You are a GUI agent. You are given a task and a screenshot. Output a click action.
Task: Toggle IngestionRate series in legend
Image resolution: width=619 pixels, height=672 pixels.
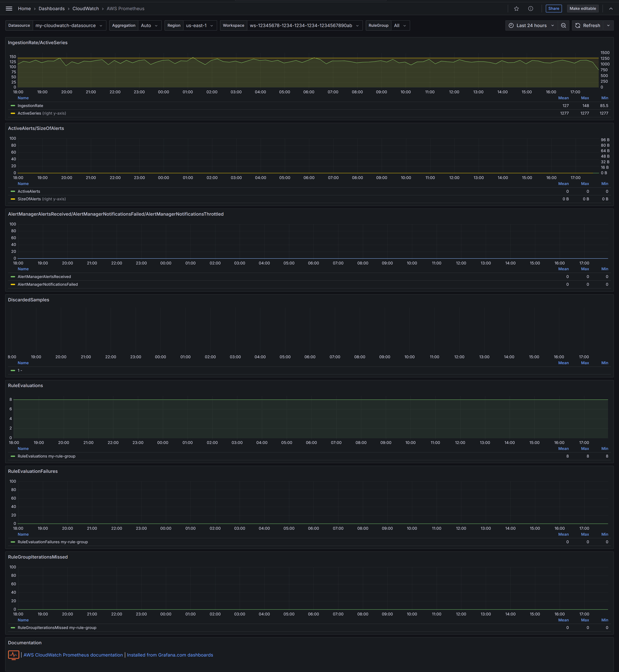pos(30,106)
